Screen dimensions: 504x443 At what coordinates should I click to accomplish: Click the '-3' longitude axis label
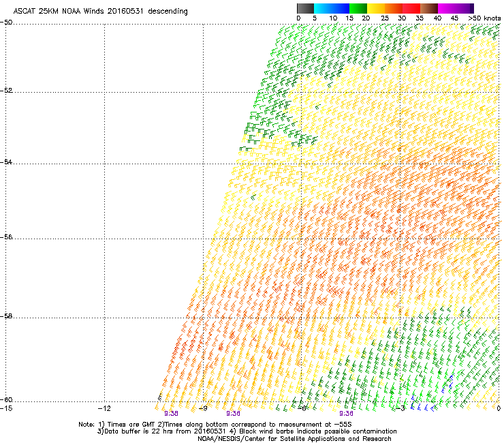[x=400, y=408]
